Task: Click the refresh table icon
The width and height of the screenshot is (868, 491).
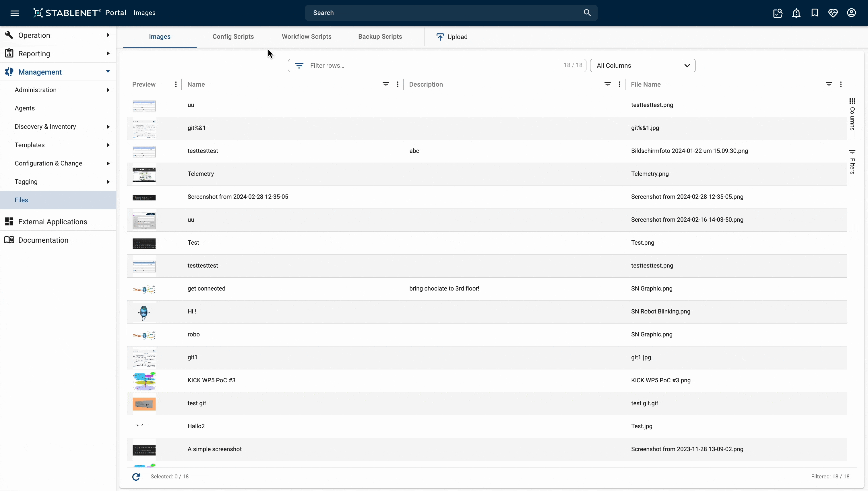Action: click(x=136, y=476)
